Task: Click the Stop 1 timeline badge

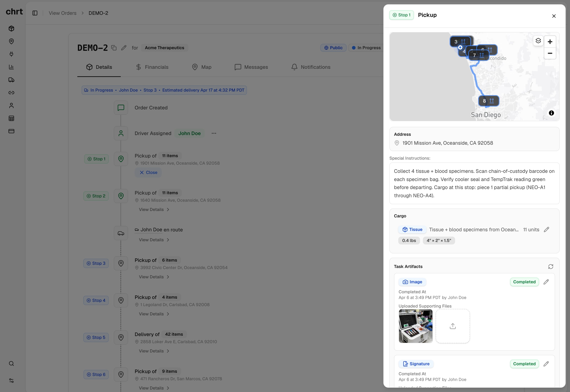Action: (97, 159)
